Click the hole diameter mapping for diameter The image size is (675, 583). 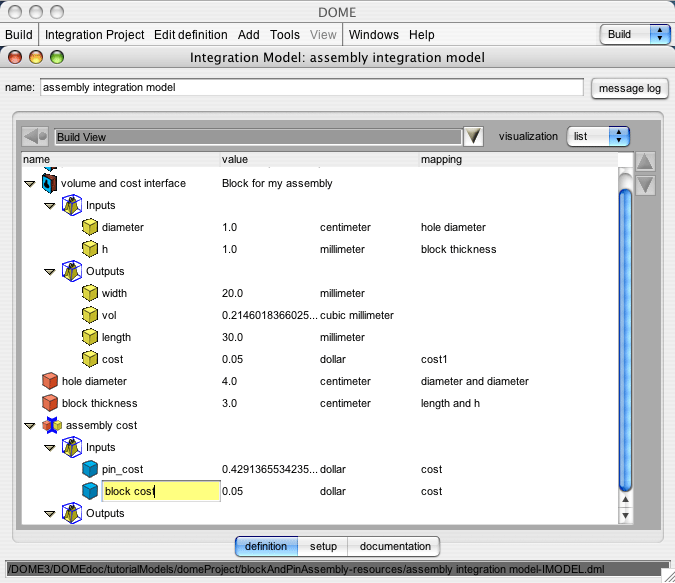coord(453,227)
